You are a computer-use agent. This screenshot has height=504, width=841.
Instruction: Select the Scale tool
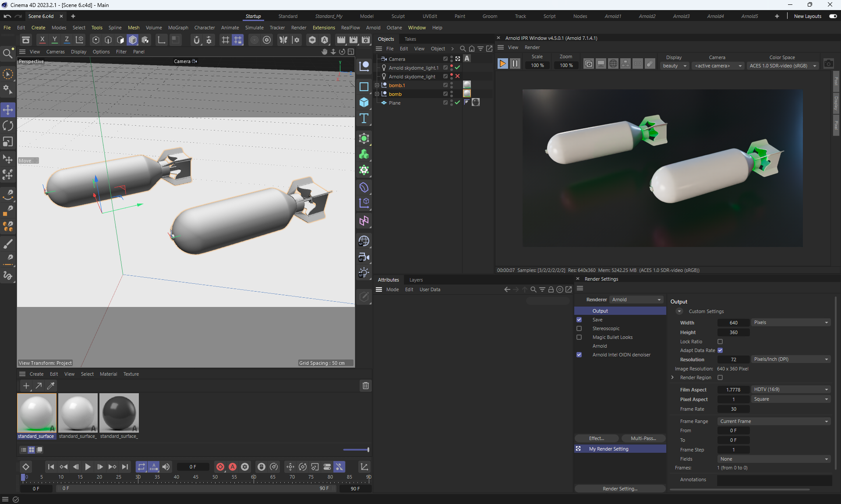tap(8, 142)
